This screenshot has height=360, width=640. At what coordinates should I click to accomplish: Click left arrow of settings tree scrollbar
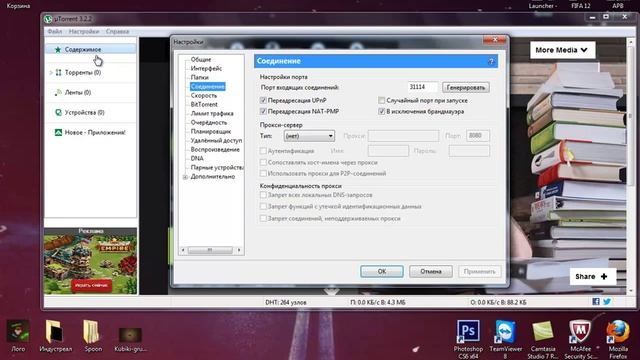(183, 250)
